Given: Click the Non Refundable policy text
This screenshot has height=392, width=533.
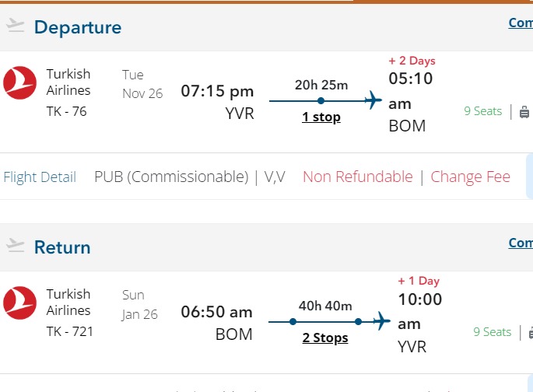Looking at the screenshot, I should pyautogui.click(x=357, y=177).
